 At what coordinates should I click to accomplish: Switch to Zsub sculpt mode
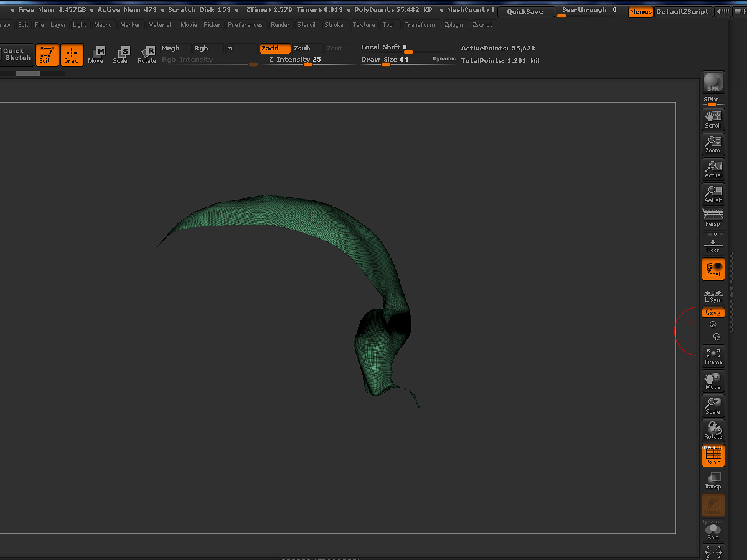[307, 49]
